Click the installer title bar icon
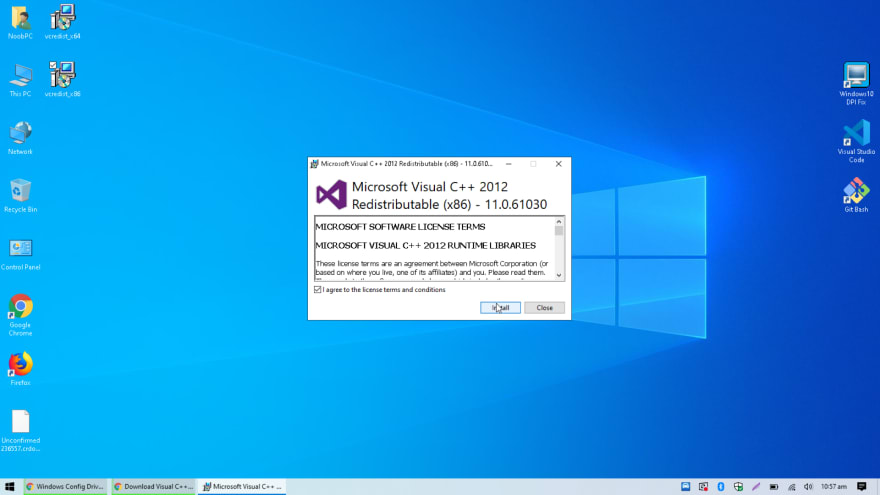 pos(314,164)
